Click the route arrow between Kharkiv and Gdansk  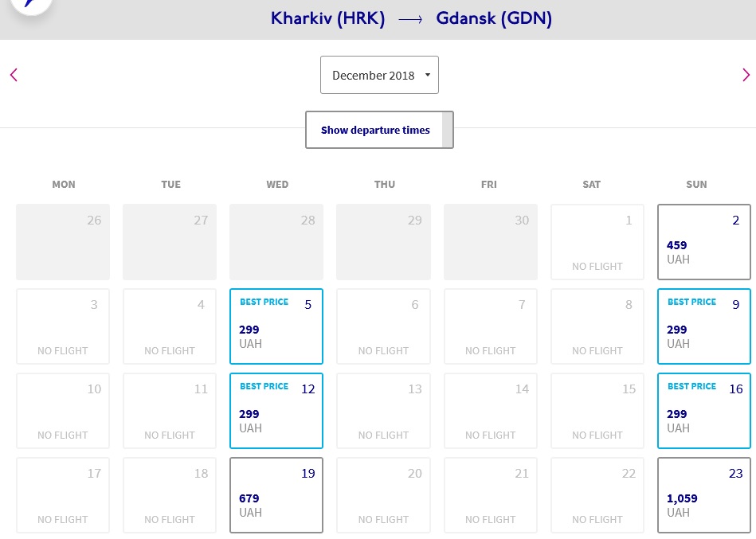tap(410, 19)
